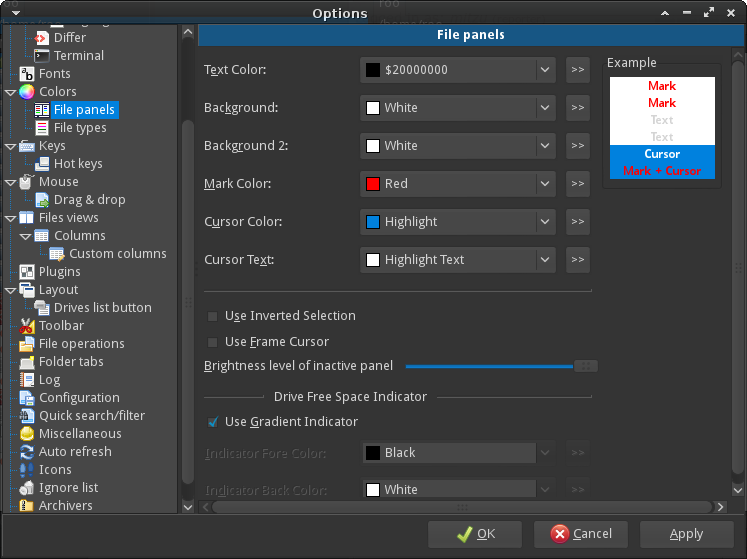Click the Mouse icon
Viewport: 747px width, 559px height.
tap(27, 182)
